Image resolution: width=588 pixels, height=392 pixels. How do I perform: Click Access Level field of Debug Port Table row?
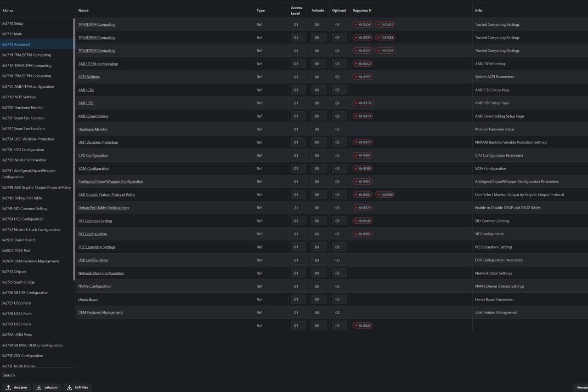coord(298,208)
